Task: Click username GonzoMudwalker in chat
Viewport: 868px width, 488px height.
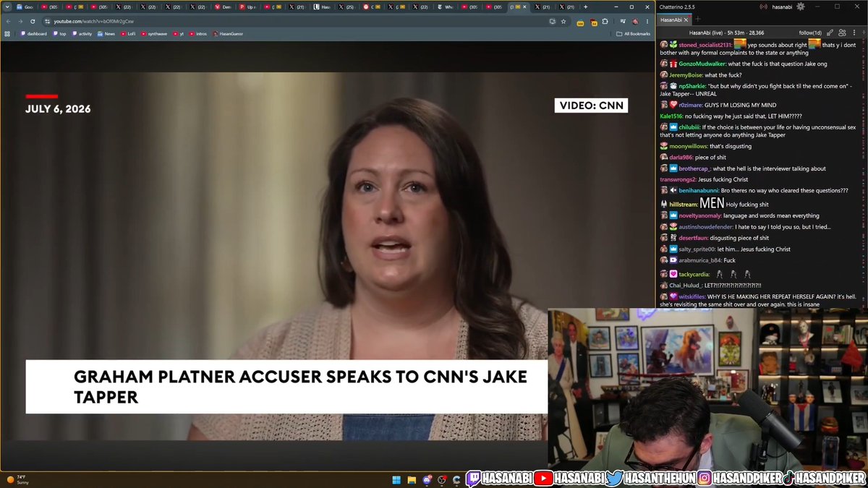Action: 702,64
